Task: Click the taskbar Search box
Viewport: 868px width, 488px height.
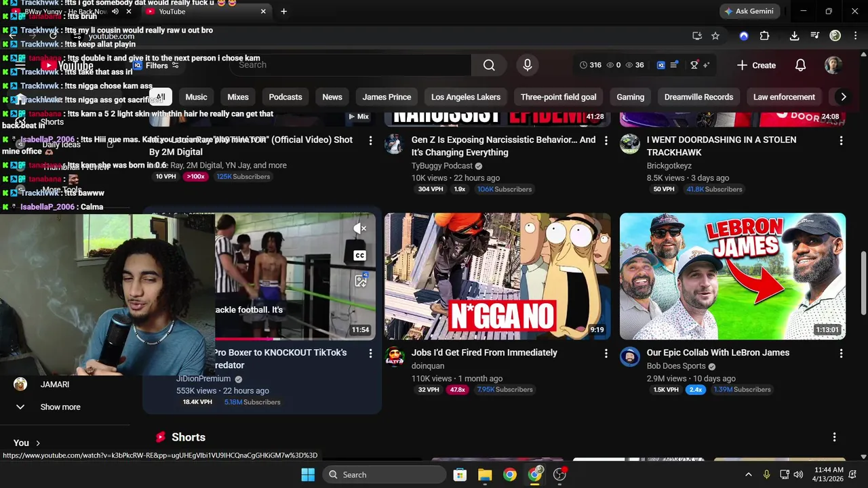Action: [x=383, y=474]
